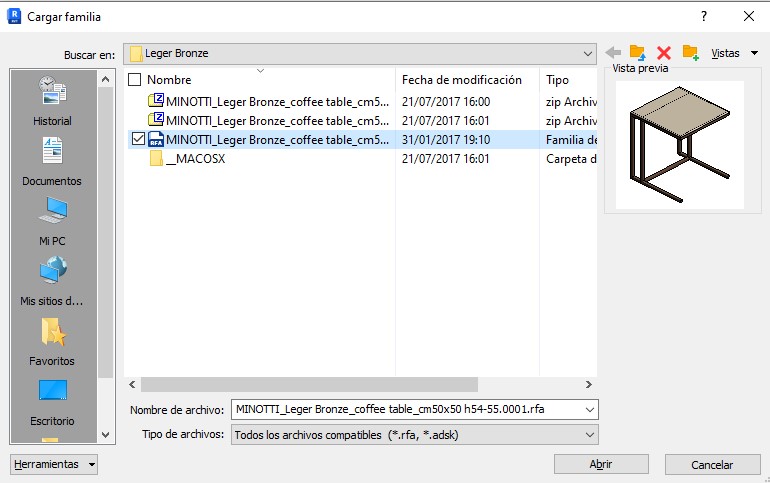Open the Herramientas menu button

click(x=54, y=465)
